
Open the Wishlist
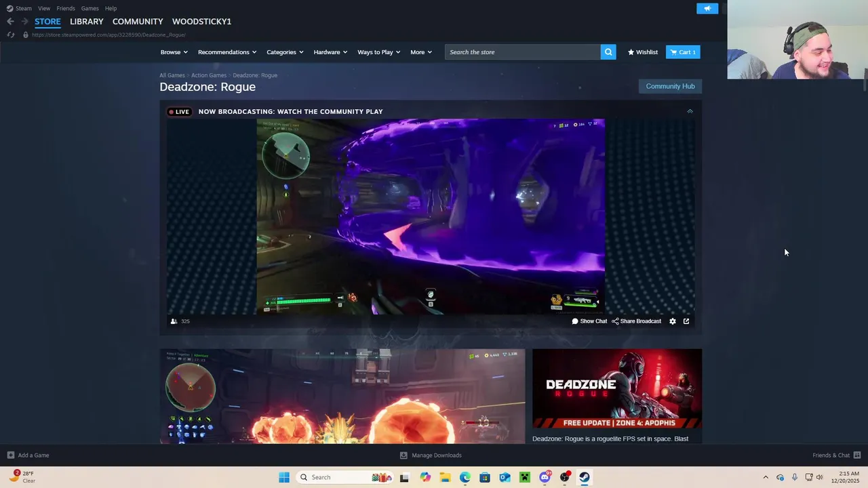[643, 52]
